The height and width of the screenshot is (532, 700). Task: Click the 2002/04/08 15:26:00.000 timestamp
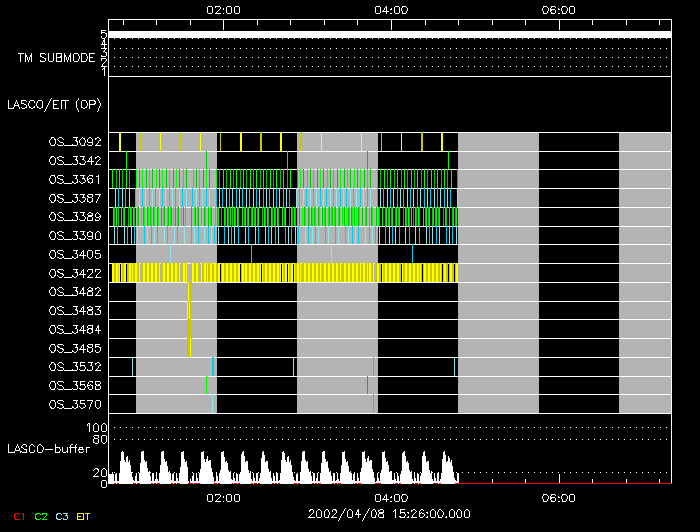click(x=389, y=514)
